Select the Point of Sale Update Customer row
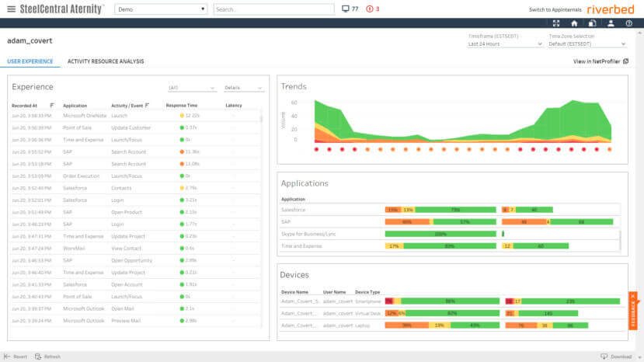 tap(135, 128)
